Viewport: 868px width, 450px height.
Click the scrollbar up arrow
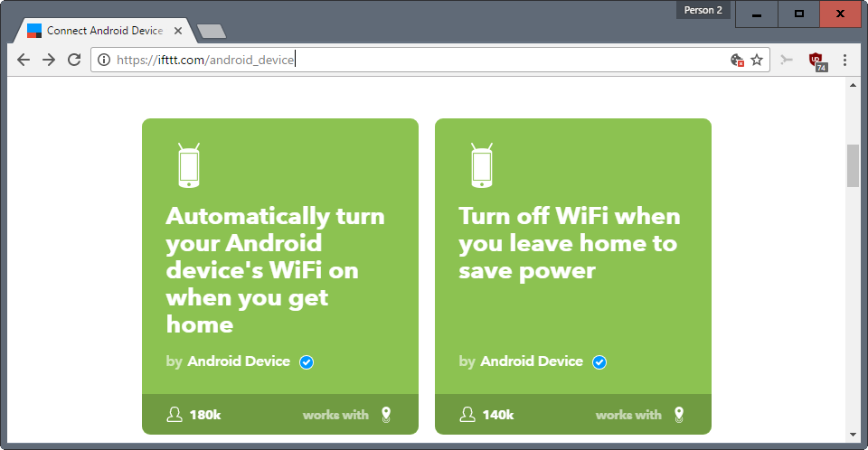click(x=853, y=85)
